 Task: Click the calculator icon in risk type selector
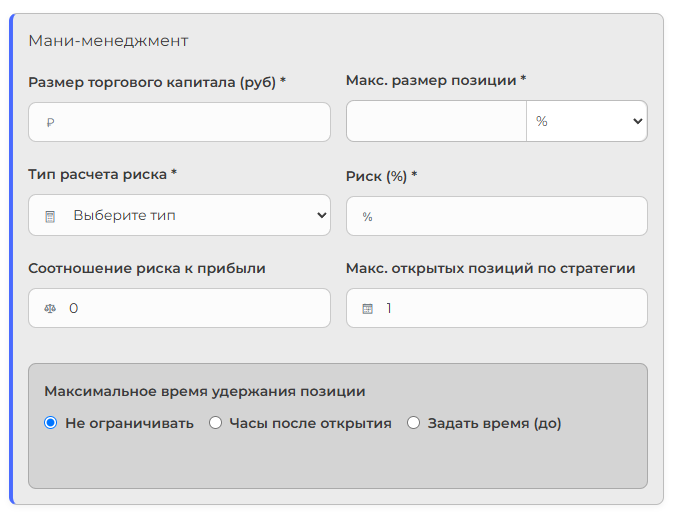tap(50, 216)
